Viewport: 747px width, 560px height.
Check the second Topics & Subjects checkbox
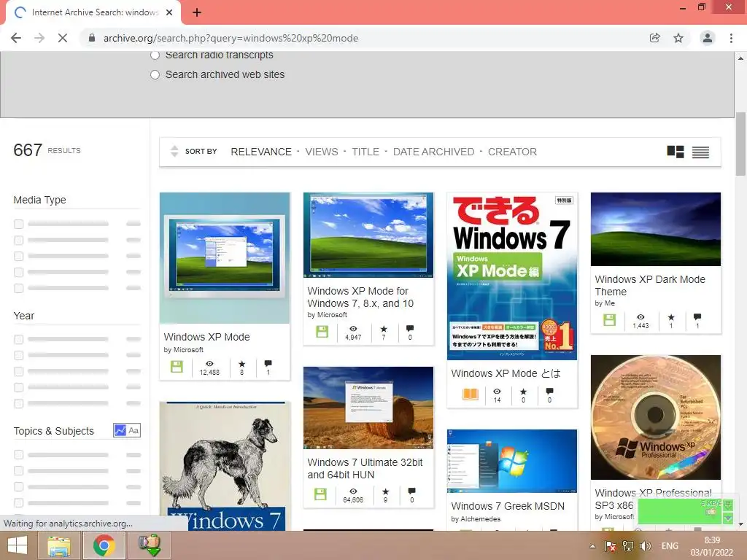point(18,470)
